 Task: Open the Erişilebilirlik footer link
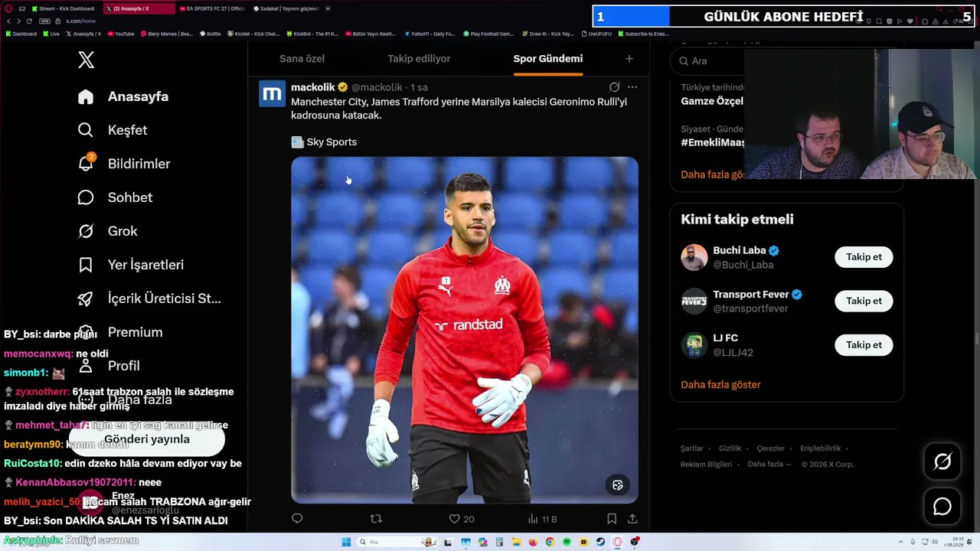821,448
